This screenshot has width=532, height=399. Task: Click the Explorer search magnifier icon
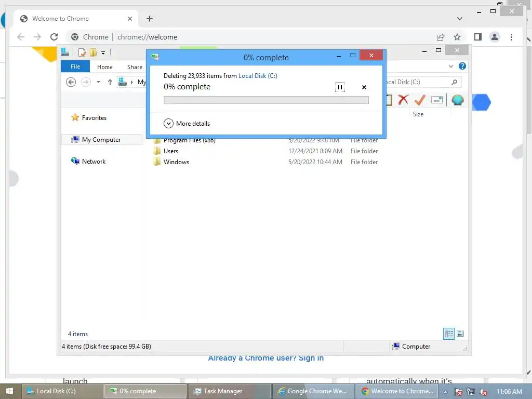pos(454,82)
